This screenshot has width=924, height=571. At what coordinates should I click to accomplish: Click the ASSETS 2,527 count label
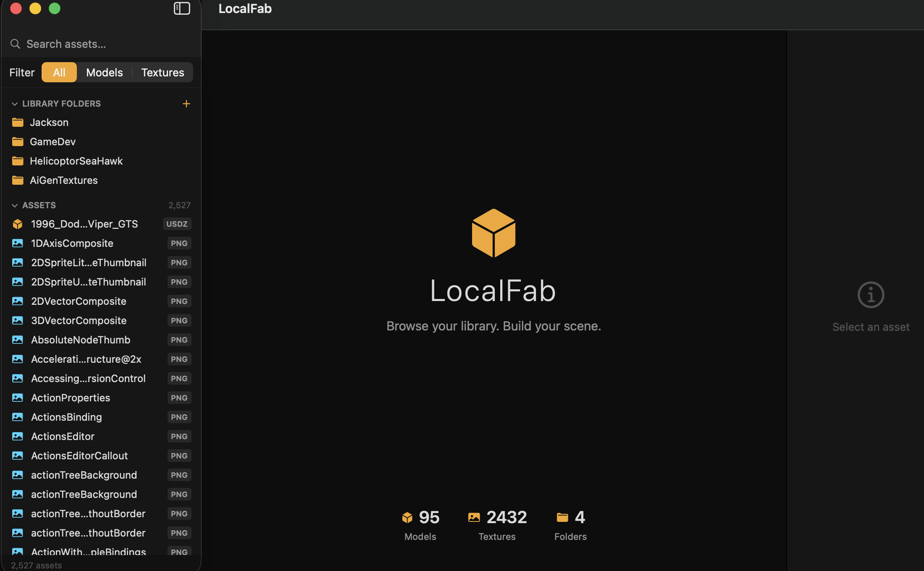click(x=179, y=205)
